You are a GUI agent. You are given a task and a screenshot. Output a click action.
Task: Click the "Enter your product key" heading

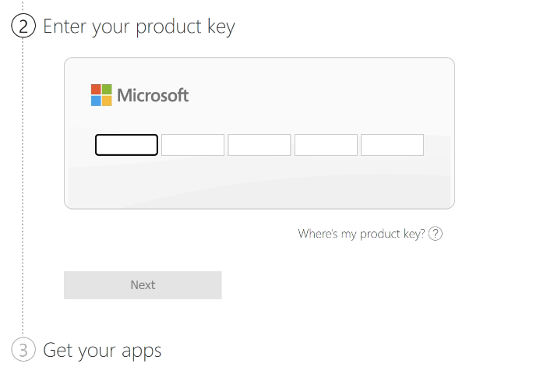coord(139,26)
